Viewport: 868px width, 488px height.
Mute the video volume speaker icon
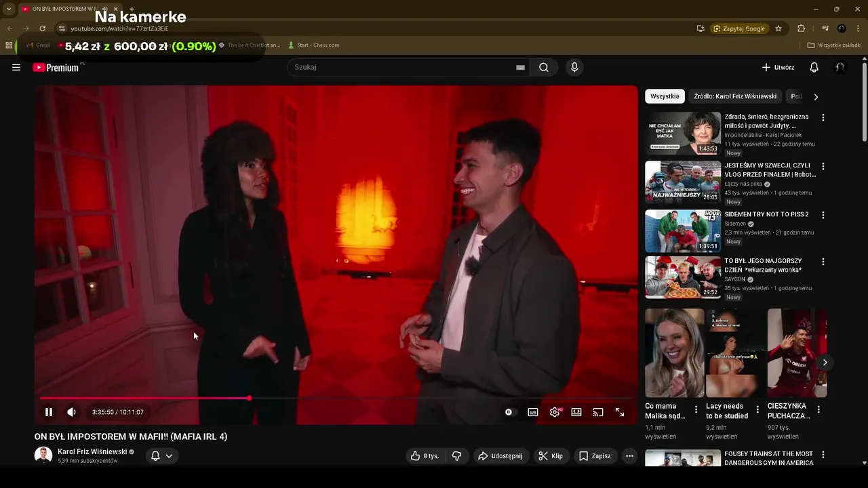point(71,412)
